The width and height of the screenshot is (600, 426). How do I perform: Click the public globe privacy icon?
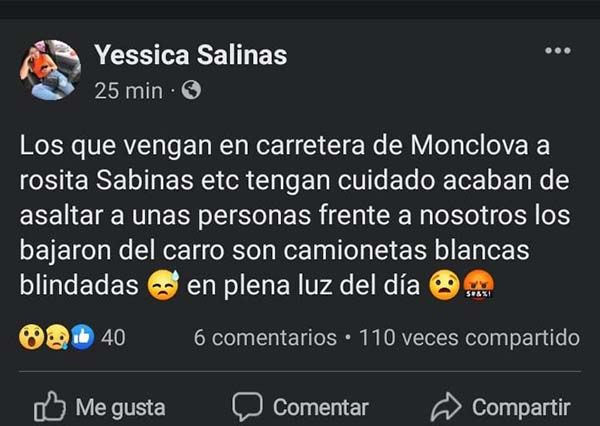[191, 90]
